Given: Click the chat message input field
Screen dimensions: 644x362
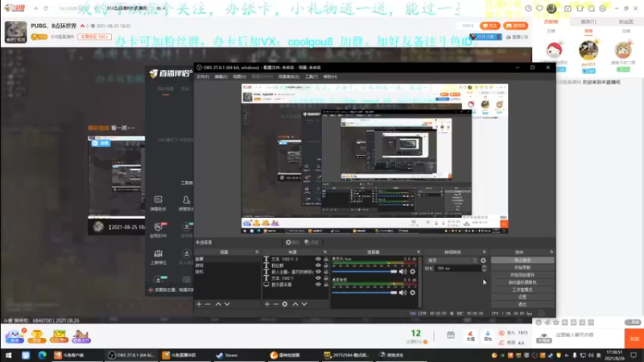Looking at the screenshot, I should [588, 335].
